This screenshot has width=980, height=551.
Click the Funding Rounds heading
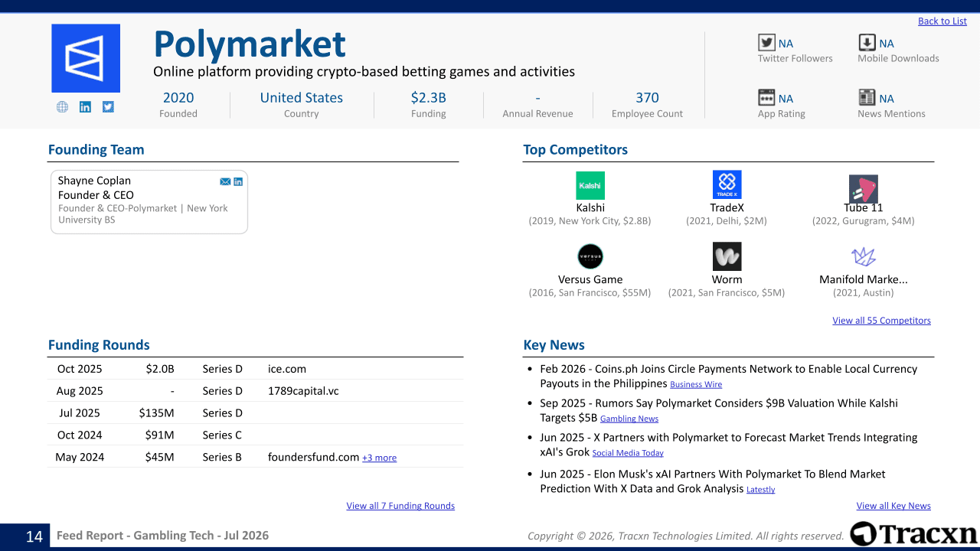[99, 345]
